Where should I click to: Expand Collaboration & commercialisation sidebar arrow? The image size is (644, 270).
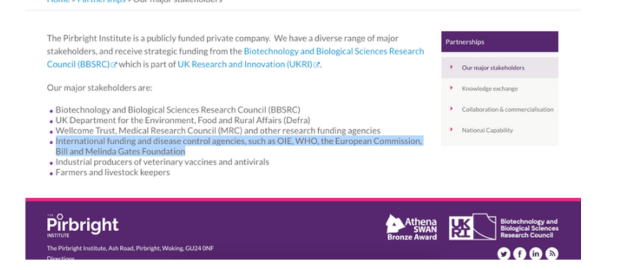[x=451, y=109]
